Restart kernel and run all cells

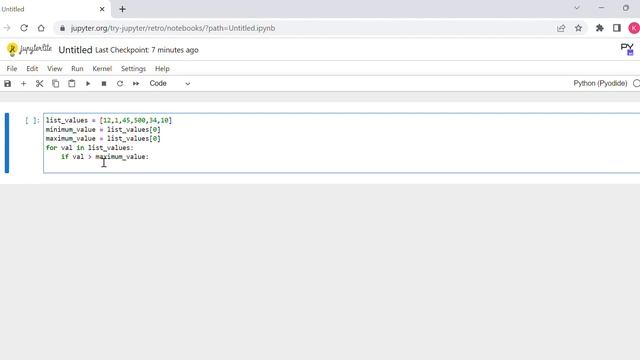tap(136, 84)
